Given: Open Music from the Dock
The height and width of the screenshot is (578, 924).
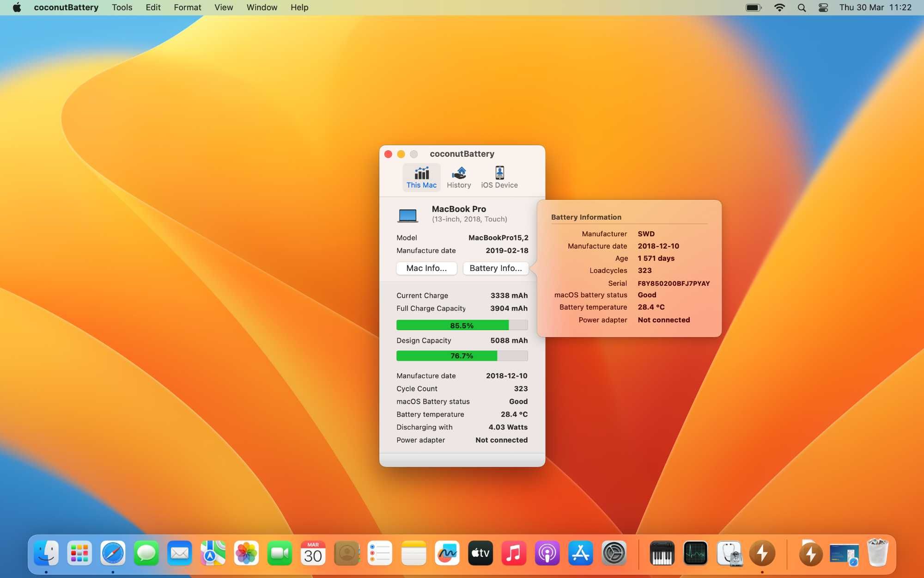Looking at the screenshot, I should [x=514, y=553].
